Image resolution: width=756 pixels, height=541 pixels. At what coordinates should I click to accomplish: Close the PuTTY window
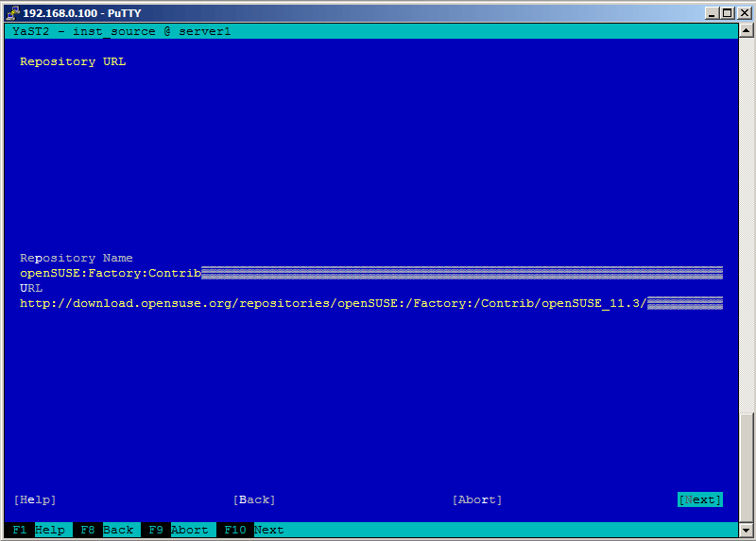click(745, 13)
